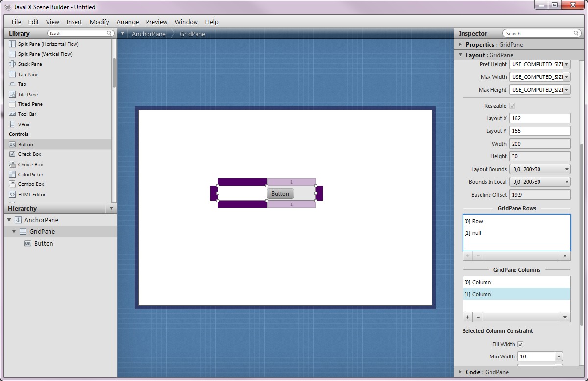Select the VBox container icon

(x=12, y=125)
